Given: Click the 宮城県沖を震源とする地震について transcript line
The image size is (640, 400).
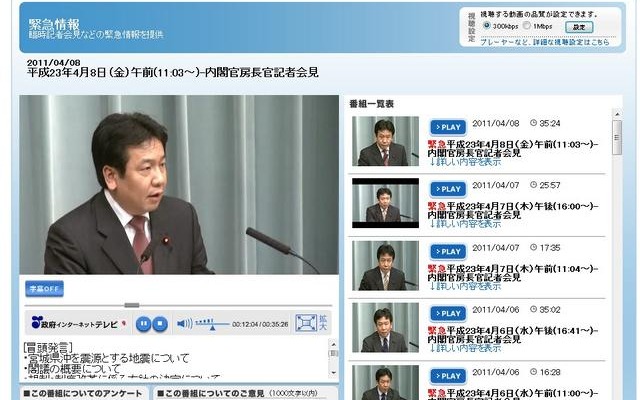Looking at the screenshot, I should coord(106,358).
